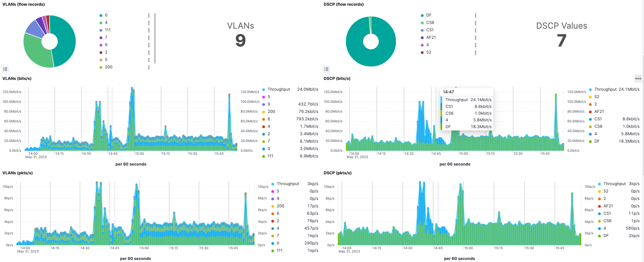This screenshot has width=644, height=262.
Task: Select series 52 in DSCP (bits/s) legend
Action: coord(597,97)
